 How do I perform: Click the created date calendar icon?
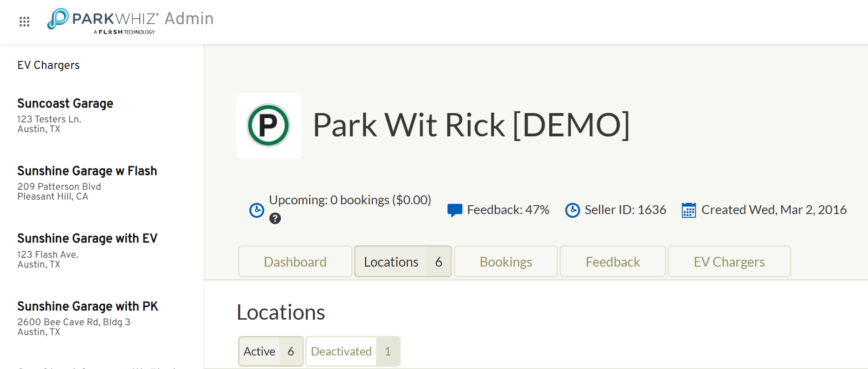click(689, 210)
